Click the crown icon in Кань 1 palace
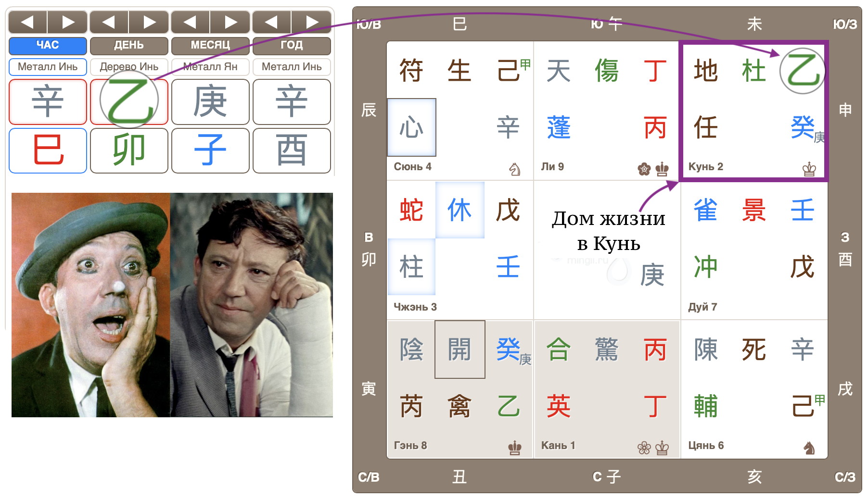The height and width of the screenshot is (499, 868). (x=662, y=448)
